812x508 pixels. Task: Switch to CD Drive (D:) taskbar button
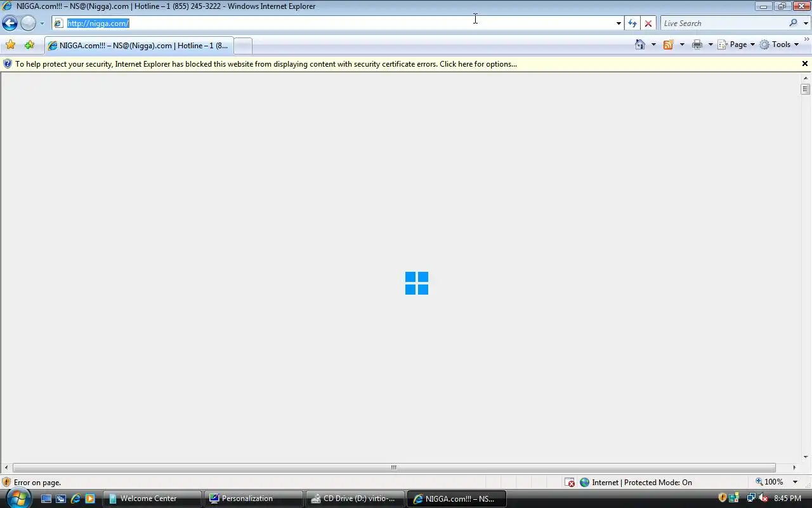[x=355, y=498]
